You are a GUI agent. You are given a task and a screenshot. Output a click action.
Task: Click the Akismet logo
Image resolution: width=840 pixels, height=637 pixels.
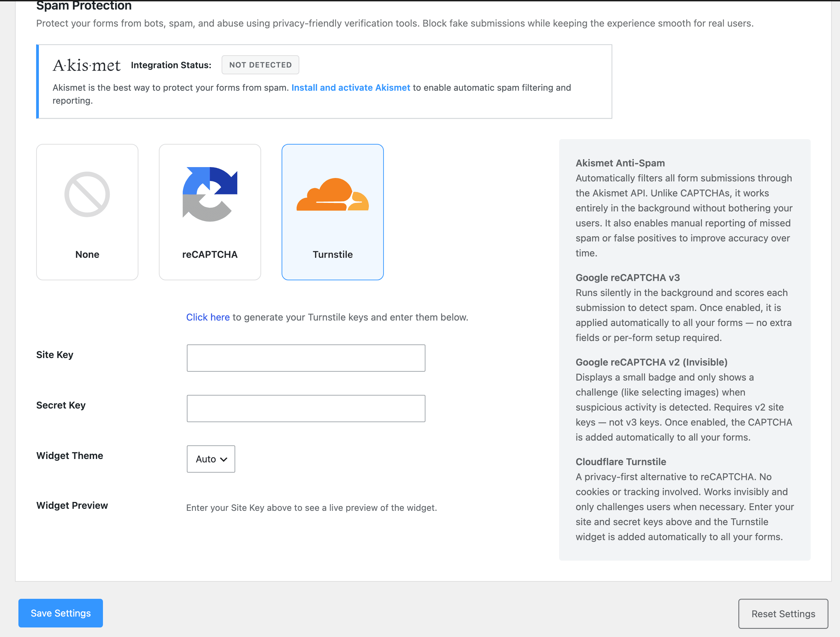point(87,65)
